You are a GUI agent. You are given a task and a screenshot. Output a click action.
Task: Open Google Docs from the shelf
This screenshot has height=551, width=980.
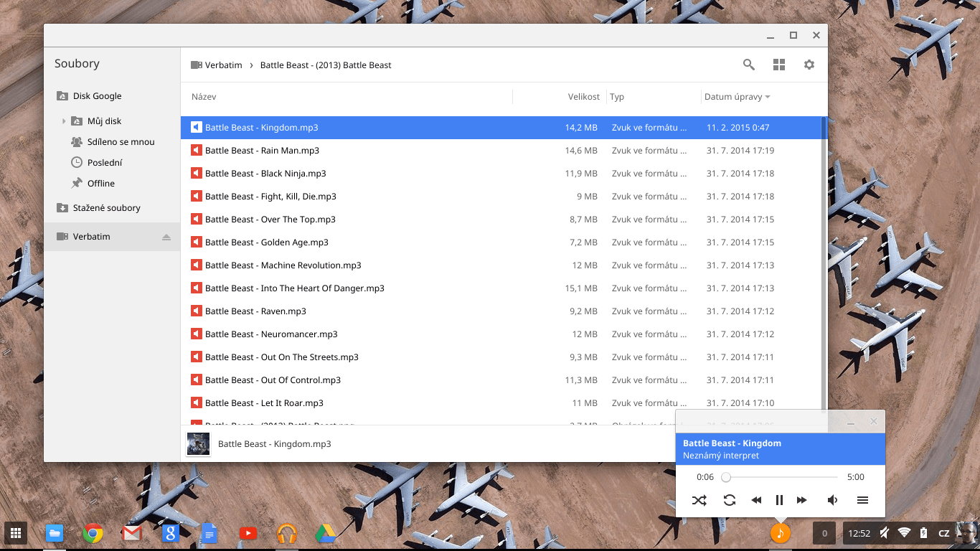(209, 533)
